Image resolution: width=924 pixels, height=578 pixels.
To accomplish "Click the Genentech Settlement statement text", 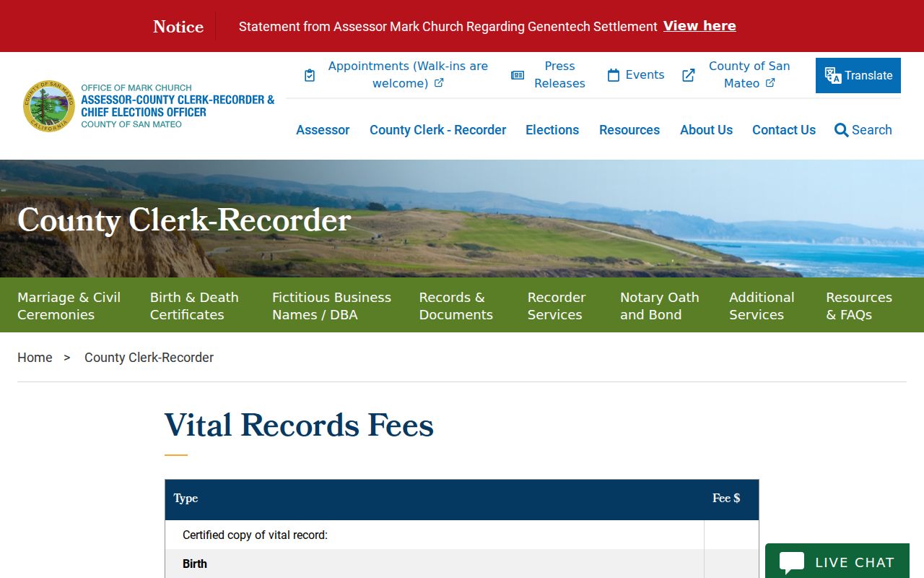I will click(448, 27).
